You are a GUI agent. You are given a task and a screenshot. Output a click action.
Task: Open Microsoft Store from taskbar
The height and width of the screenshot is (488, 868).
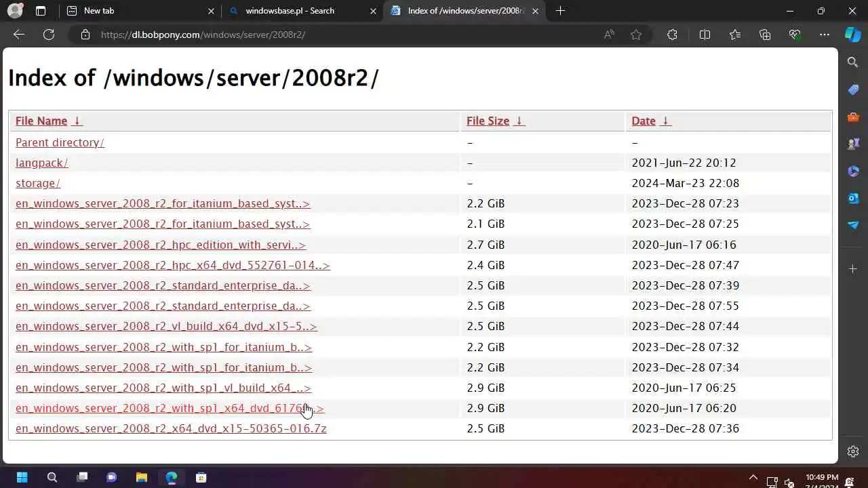tap(201, 477)
